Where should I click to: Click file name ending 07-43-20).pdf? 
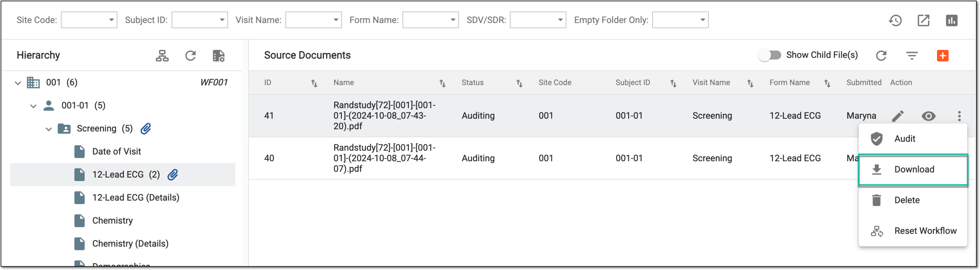point(384,116)
